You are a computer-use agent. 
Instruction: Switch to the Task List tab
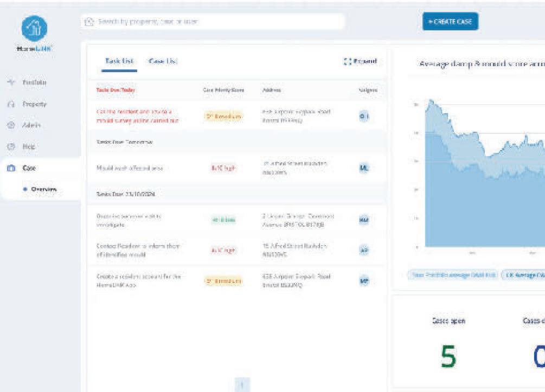[119, 61]
